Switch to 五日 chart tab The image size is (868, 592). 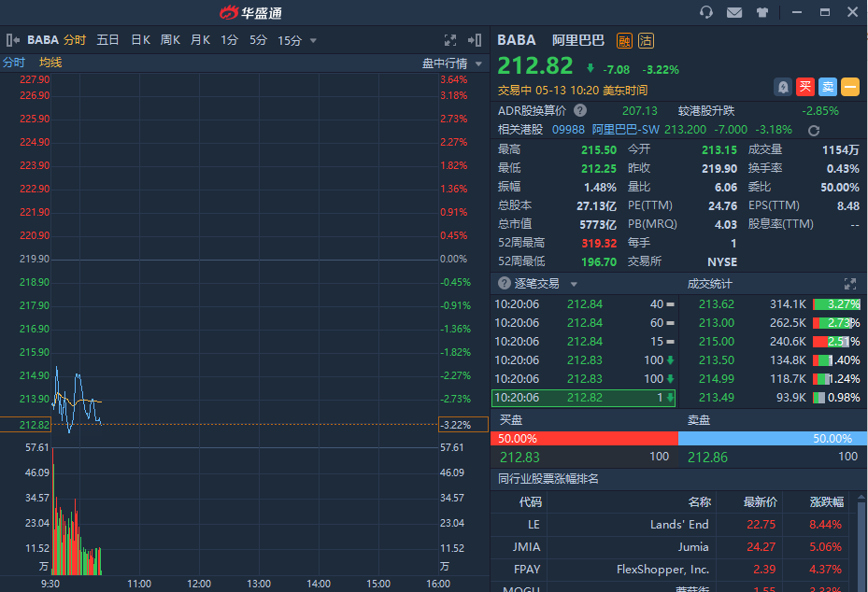click(x=108, y=40)
